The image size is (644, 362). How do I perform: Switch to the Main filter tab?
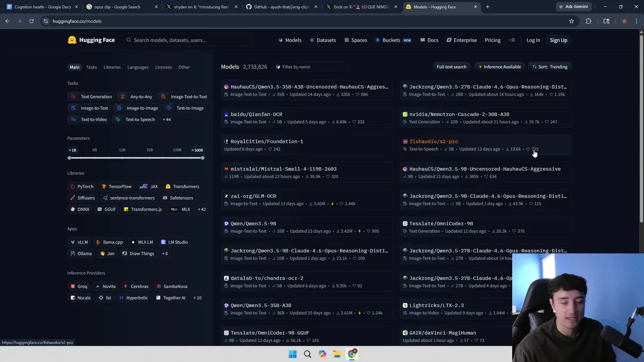(x=74, y=67)
